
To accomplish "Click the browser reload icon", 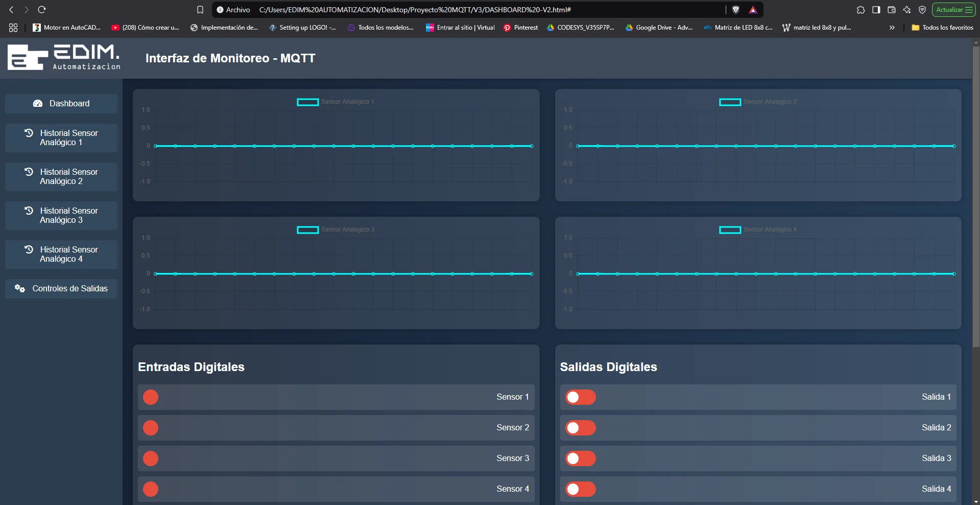I will [x=42, y=10].
